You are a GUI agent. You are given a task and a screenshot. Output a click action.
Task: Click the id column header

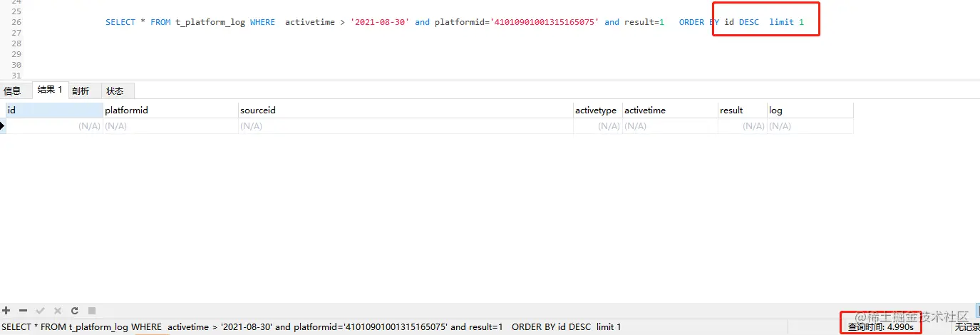click(x=54, y=110)
